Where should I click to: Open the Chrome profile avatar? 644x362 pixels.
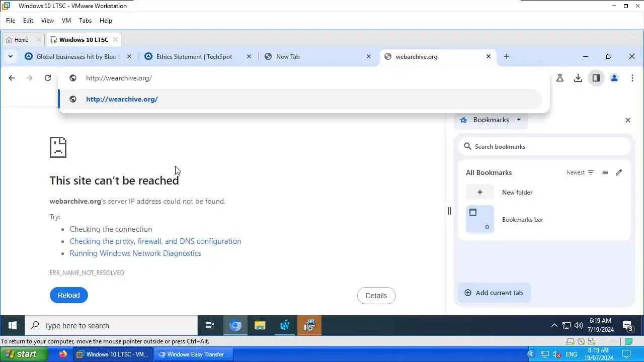[614, 78]
